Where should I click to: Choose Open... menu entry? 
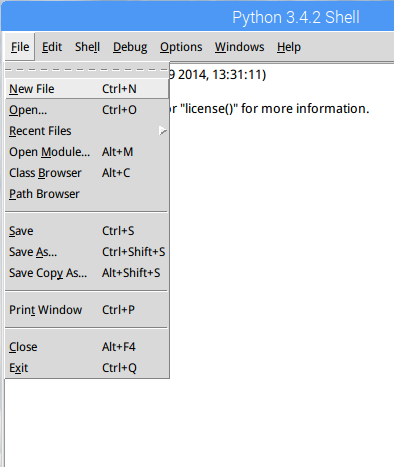point(87,110)
